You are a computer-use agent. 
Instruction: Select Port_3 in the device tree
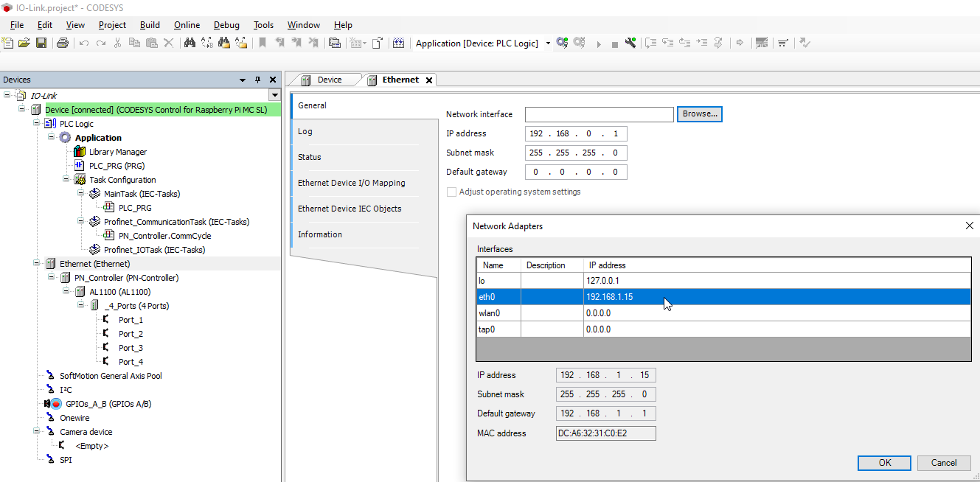pos(131,348)
